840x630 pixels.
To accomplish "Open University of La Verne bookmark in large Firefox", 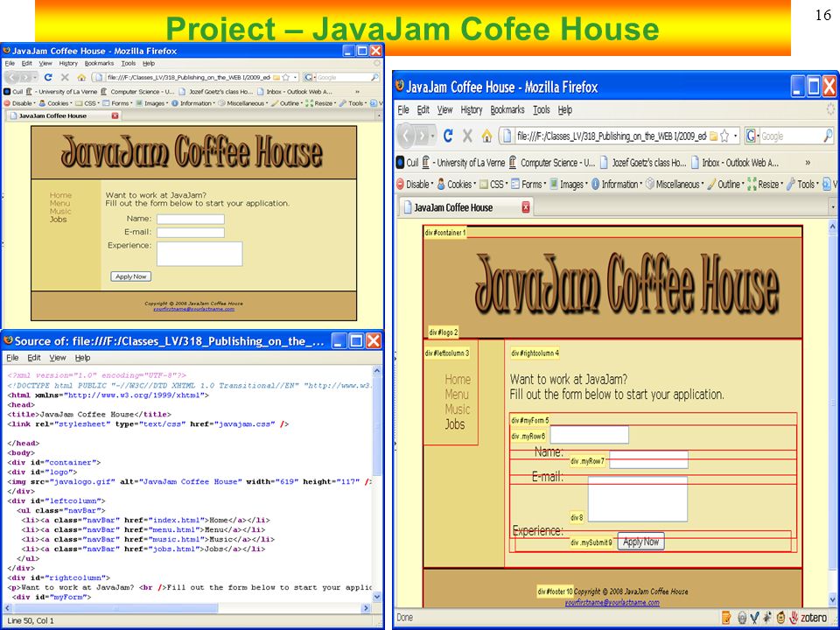I will (463, 163).
